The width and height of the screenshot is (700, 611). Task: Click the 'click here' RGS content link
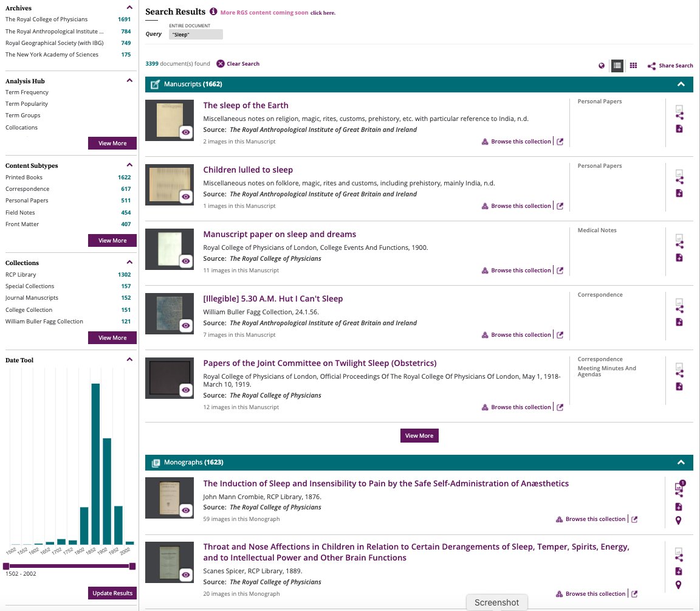[323, 13]
